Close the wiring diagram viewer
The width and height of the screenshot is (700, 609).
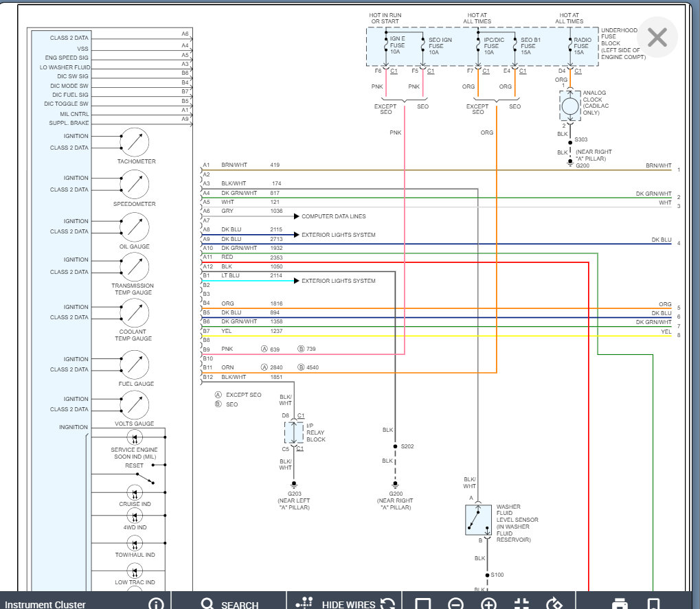pos(657,37)
